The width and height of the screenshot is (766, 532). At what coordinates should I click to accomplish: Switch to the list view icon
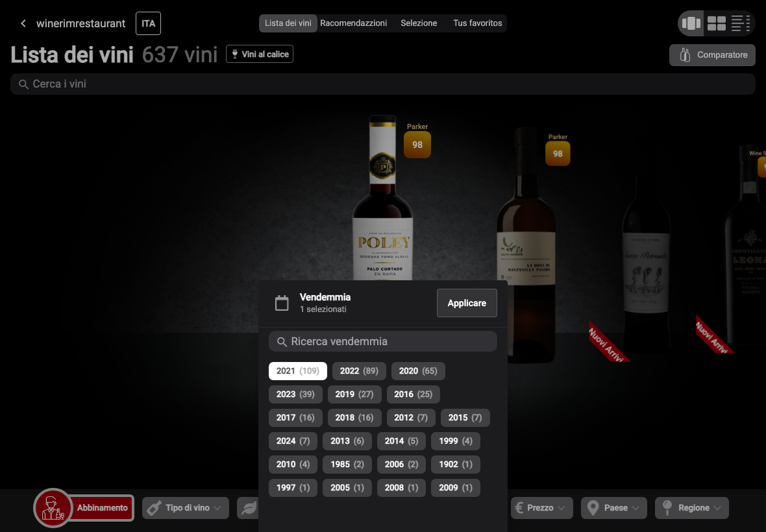pyautogui.click(x=741, y=23)
